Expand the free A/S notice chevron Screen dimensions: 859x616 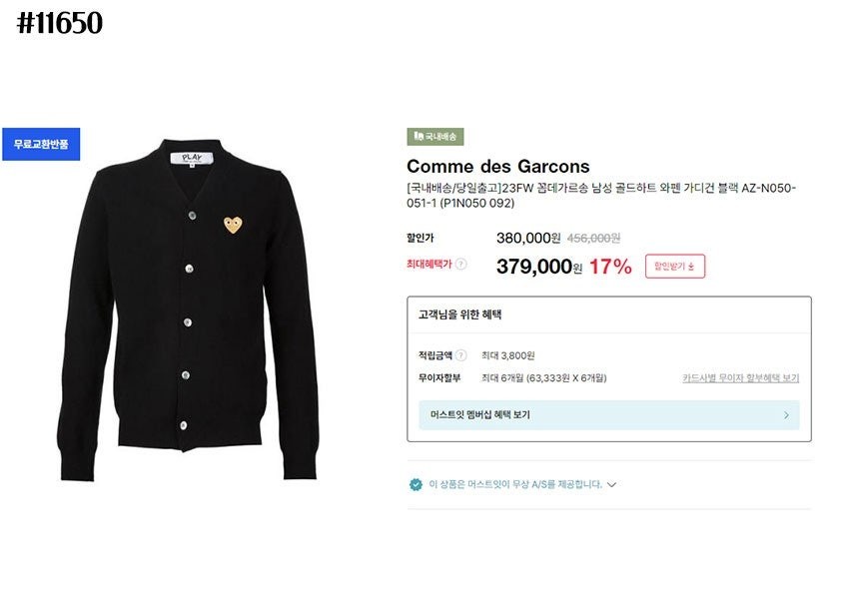[612, 484]
